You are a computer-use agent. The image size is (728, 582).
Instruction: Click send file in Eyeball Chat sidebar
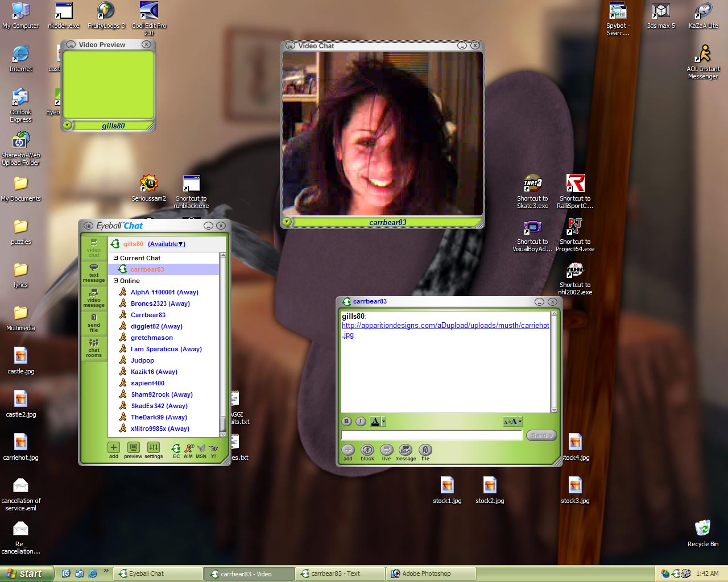pyautogui.click(x=94, y=322)
